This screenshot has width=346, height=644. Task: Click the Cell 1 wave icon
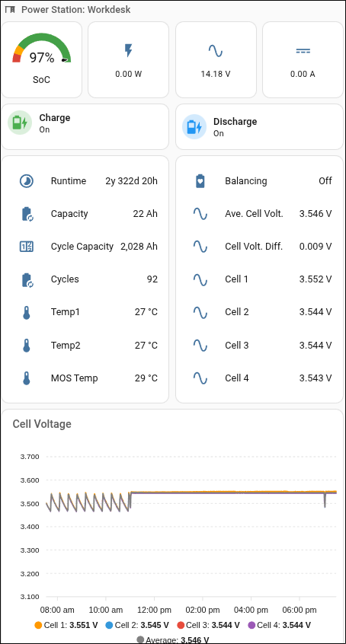[200, 279]
